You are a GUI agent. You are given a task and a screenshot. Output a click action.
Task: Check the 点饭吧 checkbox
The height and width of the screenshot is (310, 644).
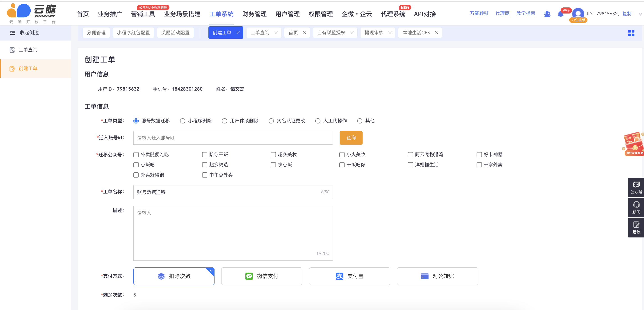click(x=136, y=165)
